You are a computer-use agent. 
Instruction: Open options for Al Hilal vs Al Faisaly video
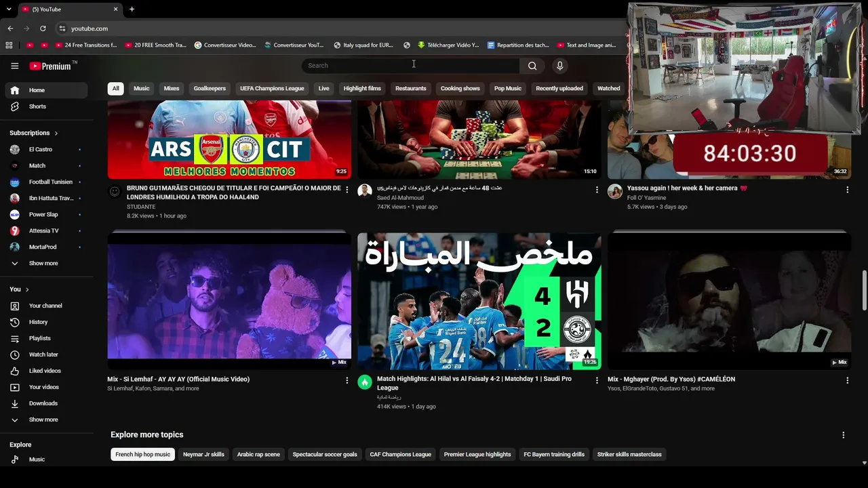(597, 381)
